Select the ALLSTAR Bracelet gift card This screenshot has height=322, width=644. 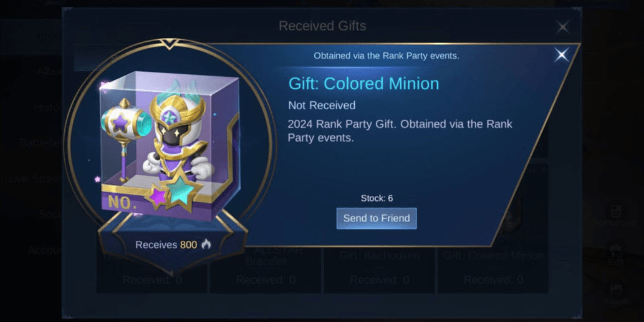(266, 268)
